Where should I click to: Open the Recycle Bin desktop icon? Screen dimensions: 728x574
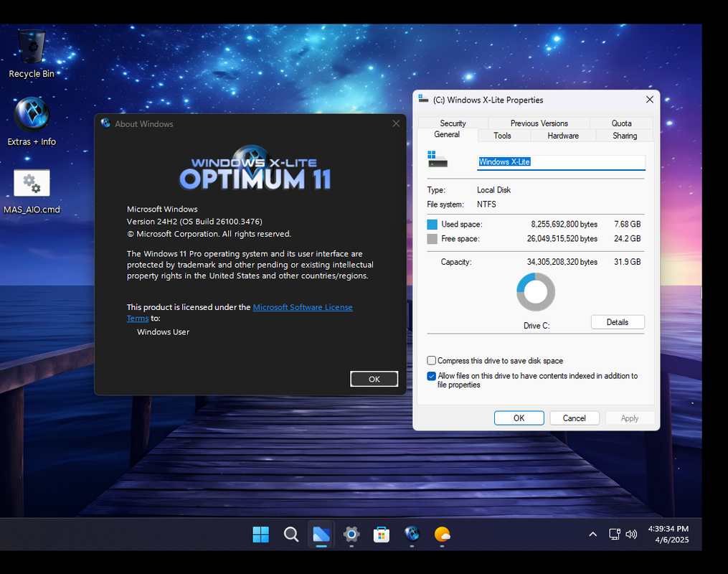click(x=32, y=53)
